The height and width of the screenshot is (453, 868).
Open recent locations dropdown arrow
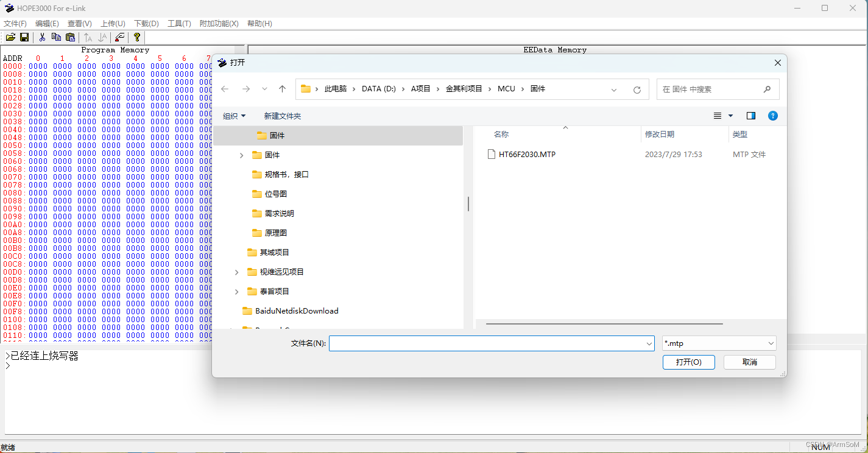(x=264, y=89)
